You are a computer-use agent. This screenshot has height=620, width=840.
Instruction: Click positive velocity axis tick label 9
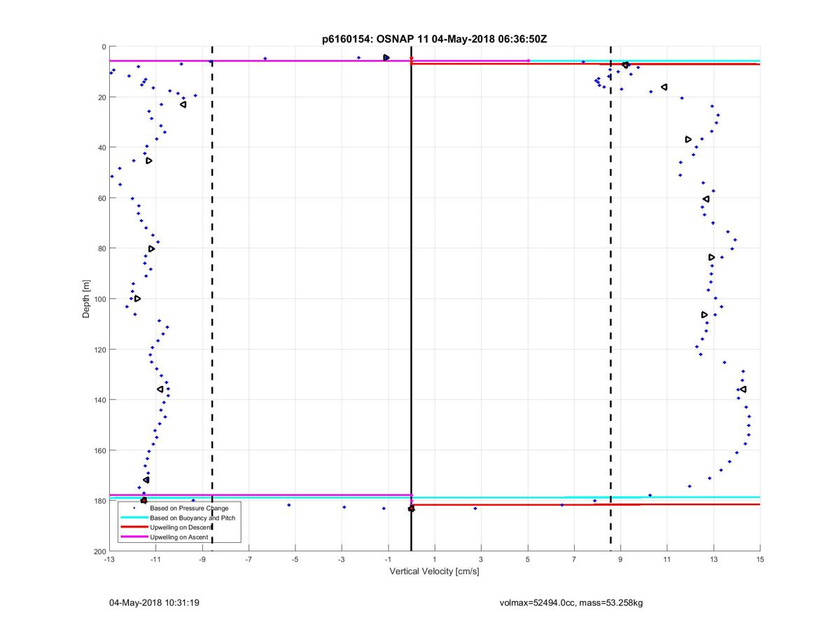coord(620,560)
